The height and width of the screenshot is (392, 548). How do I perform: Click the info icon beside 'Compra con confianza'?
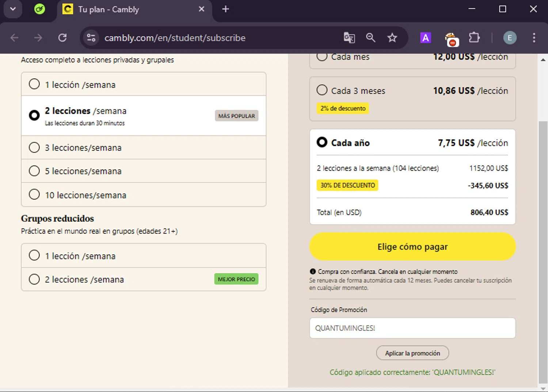tap(313, 271)
